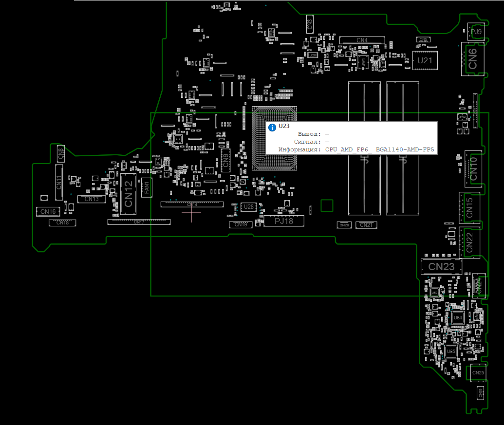Select connector CN22

[469, 242]
